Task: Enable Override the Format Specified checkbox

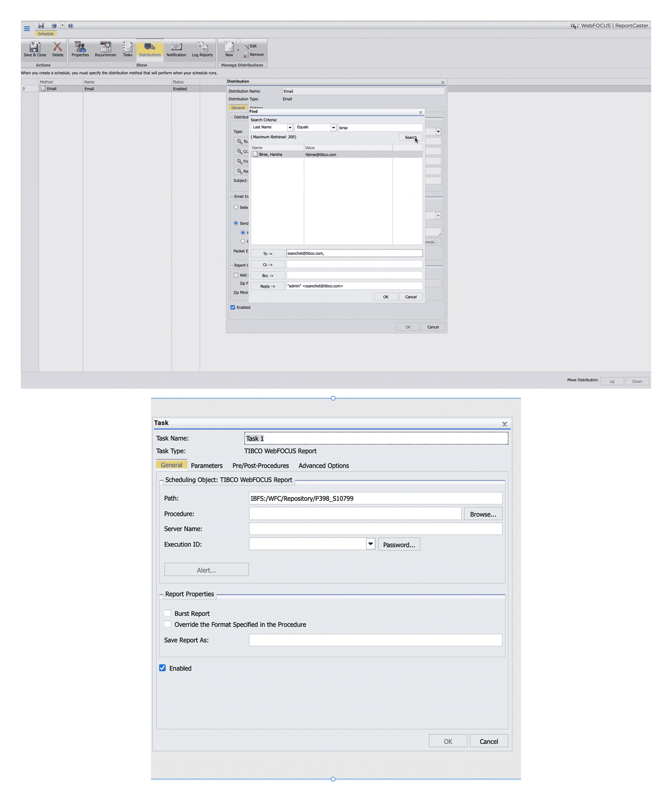Action: (x=168, y=624)
